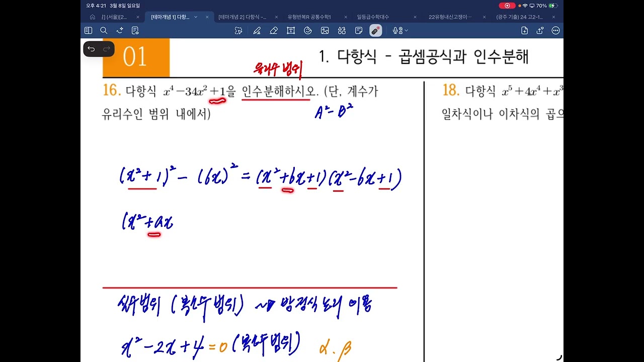644x362 pixels.
Task: Expand the [테마개념 1] tab dropdown chevron
Action: pyautogui.click(x=196, y=17)
